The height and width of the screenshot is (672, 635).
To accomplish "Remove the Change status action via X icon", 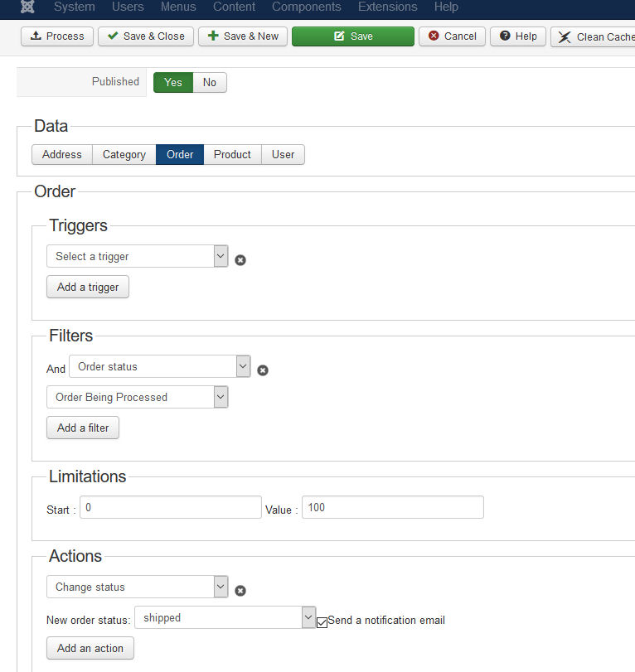I will 240,591.
